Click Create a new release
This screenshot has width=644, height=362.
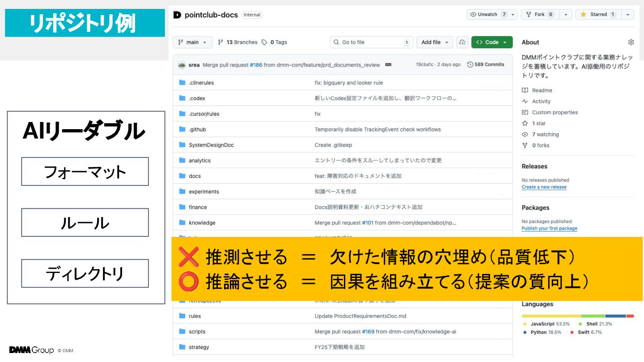tap(544, 187)
